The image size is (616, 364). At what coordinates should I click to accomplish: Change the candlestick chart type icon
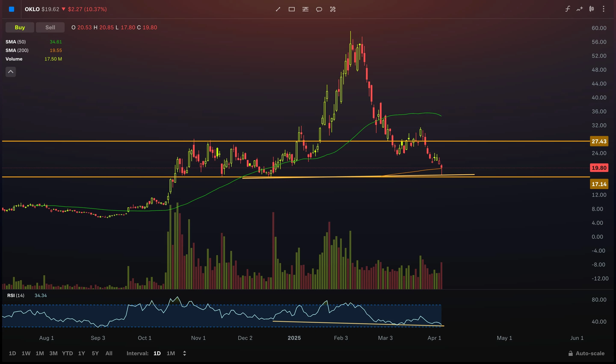point(591,9)
